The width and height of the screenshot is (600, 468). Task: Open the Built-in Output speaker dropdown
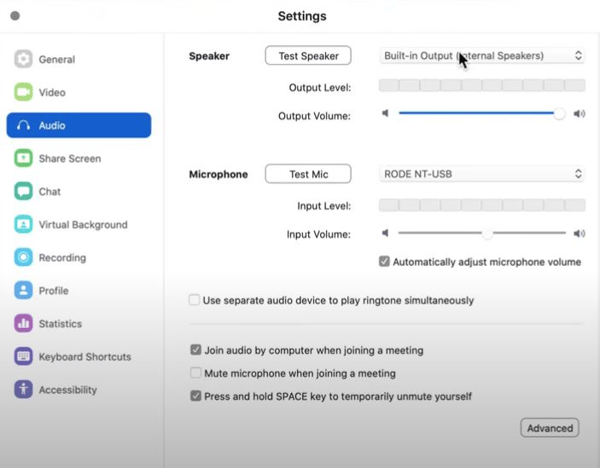tap(482, 56)
